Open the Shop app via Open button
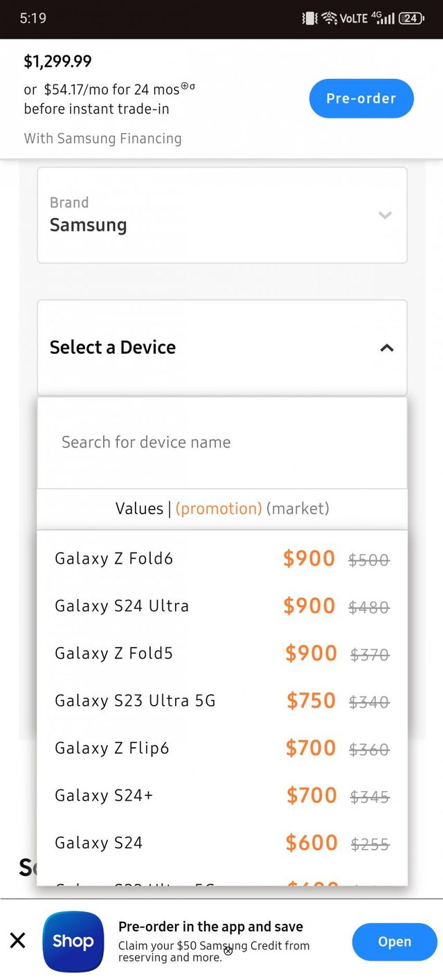Viewport: 443px width, 980px height. click(x=394, y=942)
